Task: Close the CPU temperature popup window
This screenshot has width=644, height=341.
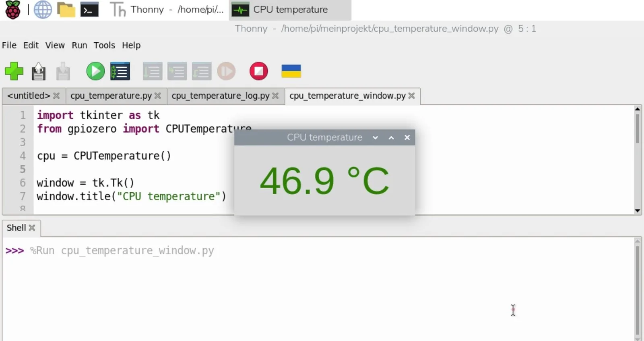Action: 407,138
